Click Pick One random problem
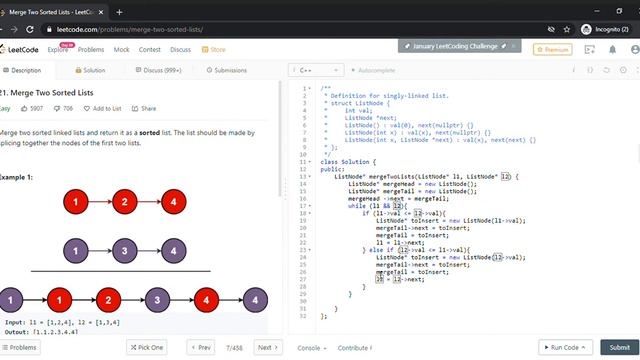This screenshot has width=640, height=360. click(147, 347)
